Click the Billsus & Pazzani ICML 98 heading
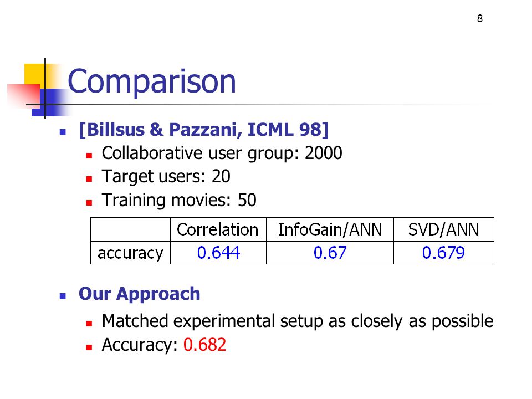 pos(203,129)
